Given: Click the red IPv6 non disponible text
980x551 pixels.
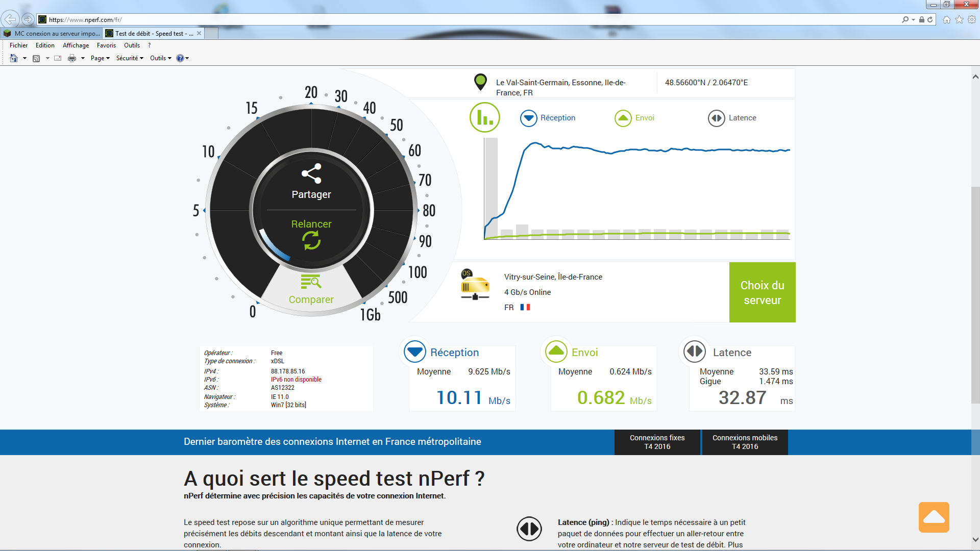Looking at the screenshot, I should 296,380.
